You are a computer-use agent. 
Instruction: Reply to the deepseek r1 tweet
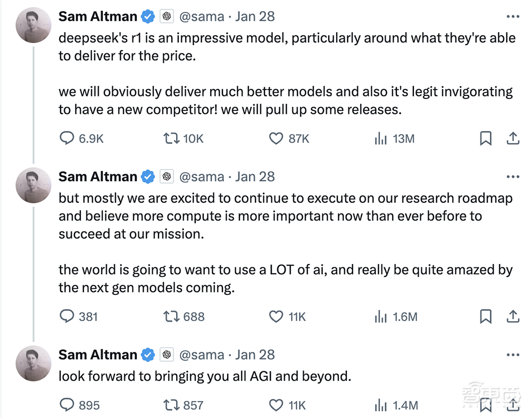point(66,138)
